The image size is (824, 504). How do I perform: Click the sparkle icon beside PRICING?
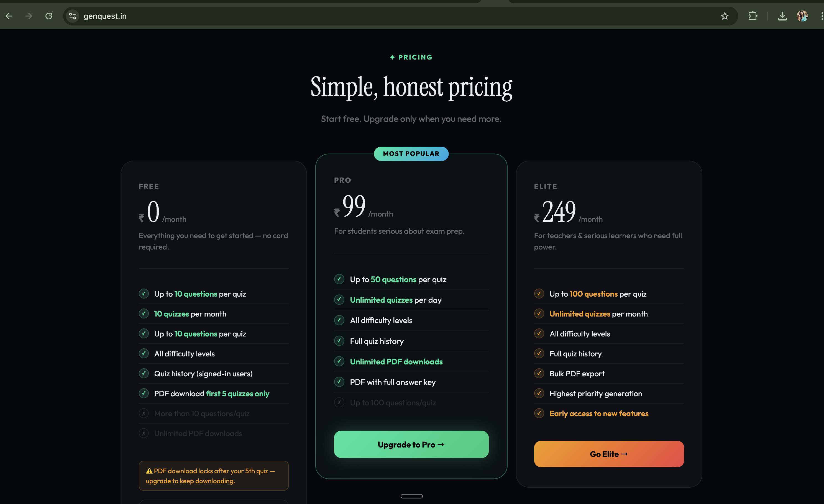click(x=392, y=57)
